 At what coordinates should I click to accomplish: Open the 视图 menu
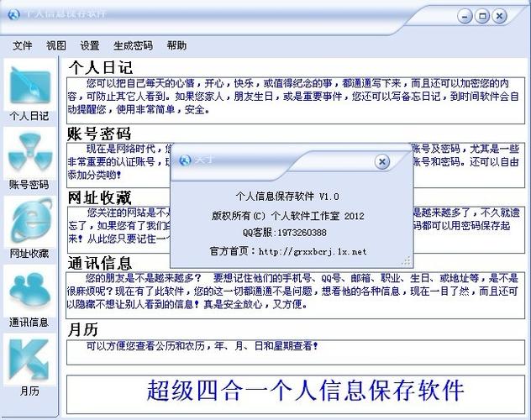tap(56, 45)
